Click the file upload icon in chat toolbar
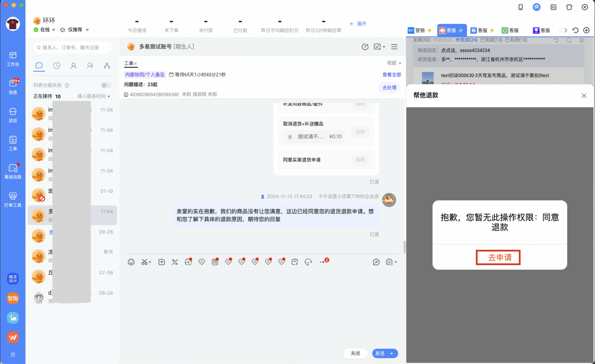Viewport: 595px width, 364px height. click(162, 262)
